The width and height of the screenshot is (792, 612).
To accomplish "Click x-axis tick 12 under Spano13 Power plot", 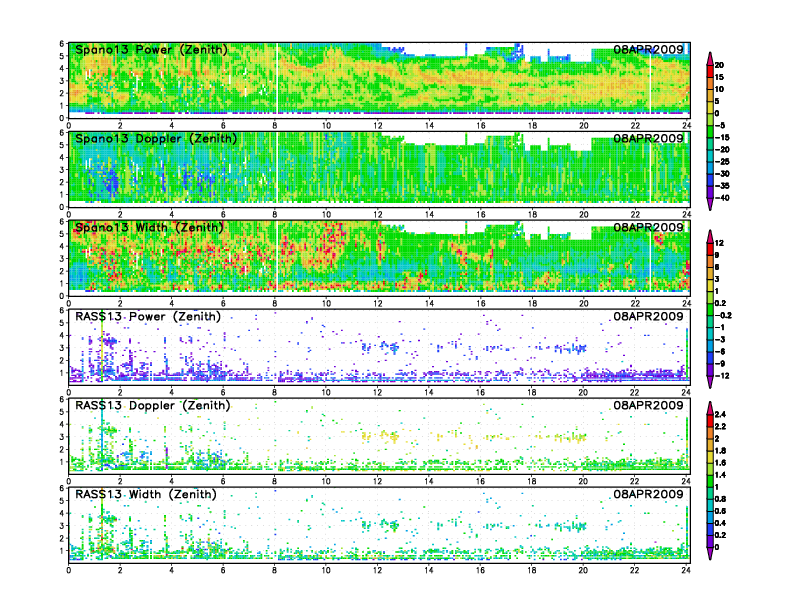I will click(378, 126).
